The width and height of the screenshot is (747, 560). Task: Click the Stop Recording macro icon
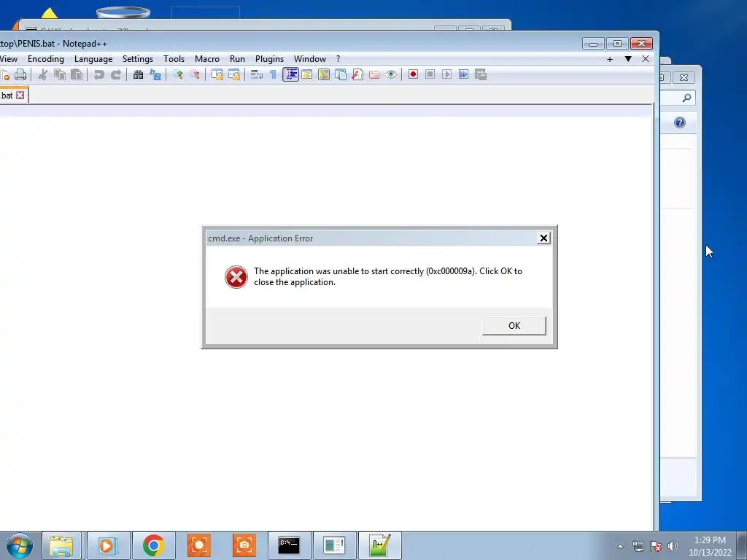[x=430, y=75]
